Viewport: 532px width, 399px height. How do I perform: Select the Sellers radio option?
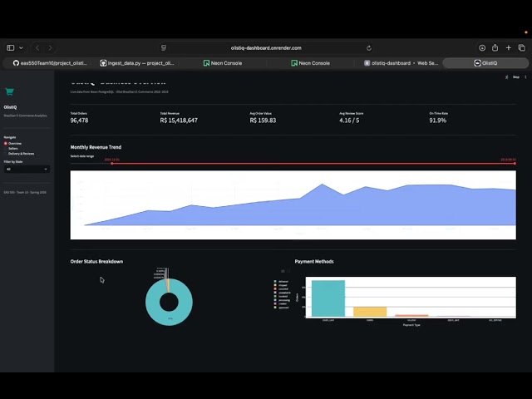tap(11, 149)
